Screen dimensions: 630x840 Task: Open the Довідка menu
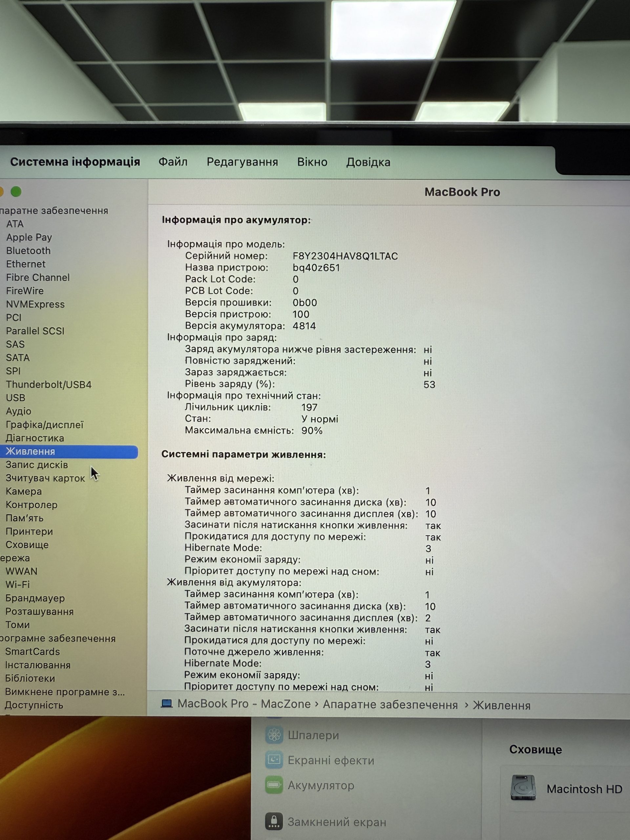point(368,162)
